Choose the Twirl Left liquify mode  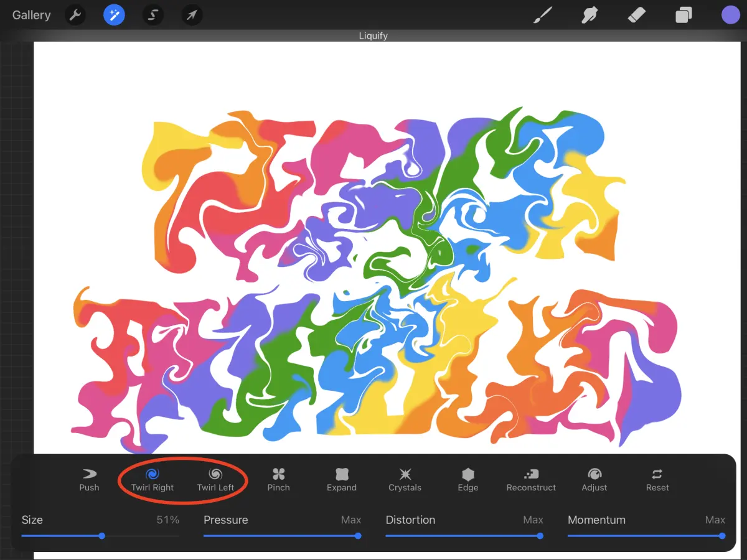215,480
